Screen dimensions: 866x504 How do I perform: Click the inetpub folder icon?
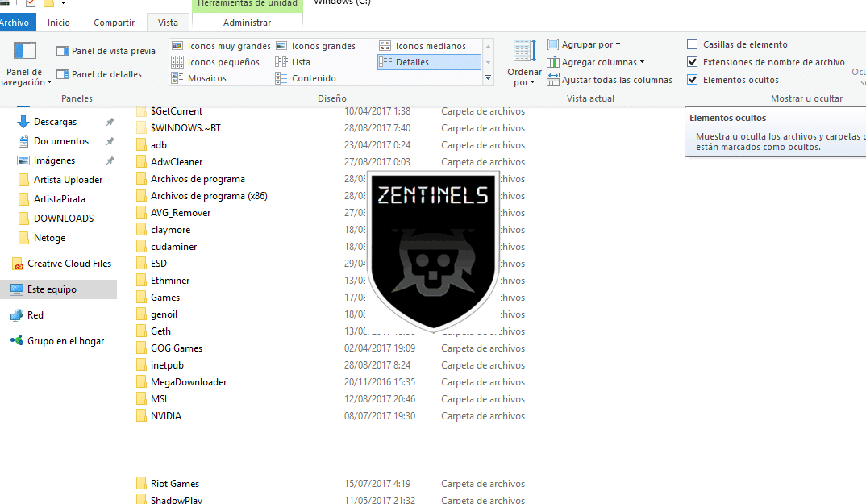coord(141,365)
